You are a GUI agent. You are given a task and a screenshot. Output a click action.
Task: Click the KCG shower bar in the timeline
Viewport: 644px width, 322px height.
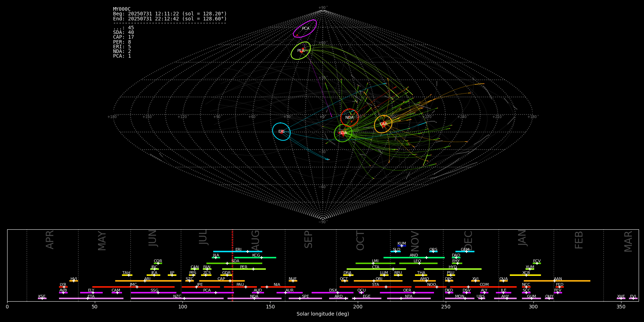pos(255,258)
